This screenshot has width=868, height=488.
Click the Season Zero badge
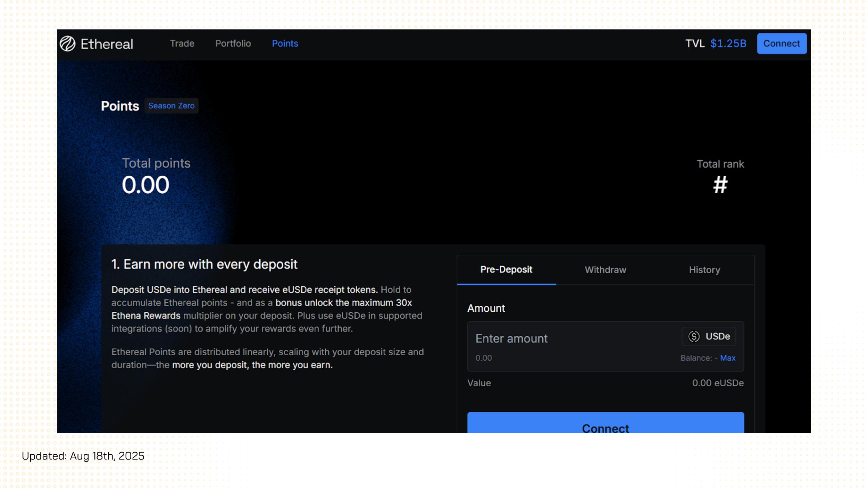(x=171, y=106)
